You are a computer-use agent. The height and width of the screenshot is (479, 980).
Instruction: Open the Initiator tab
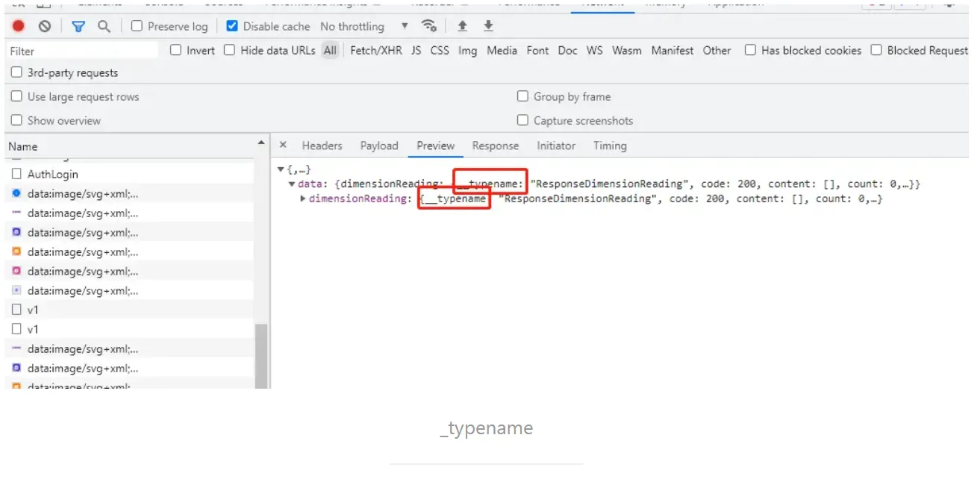(x=556, y=145)
